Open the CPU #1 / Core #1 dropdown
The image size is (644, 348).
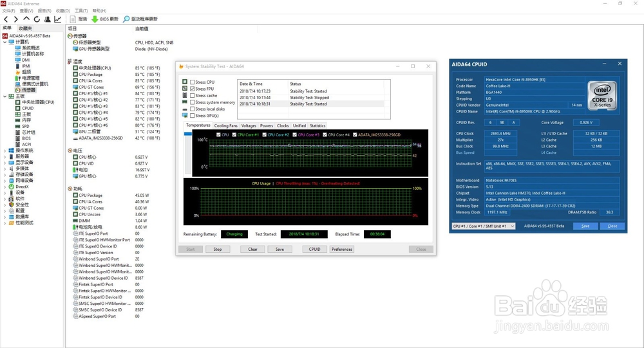(x=484, y=226)
